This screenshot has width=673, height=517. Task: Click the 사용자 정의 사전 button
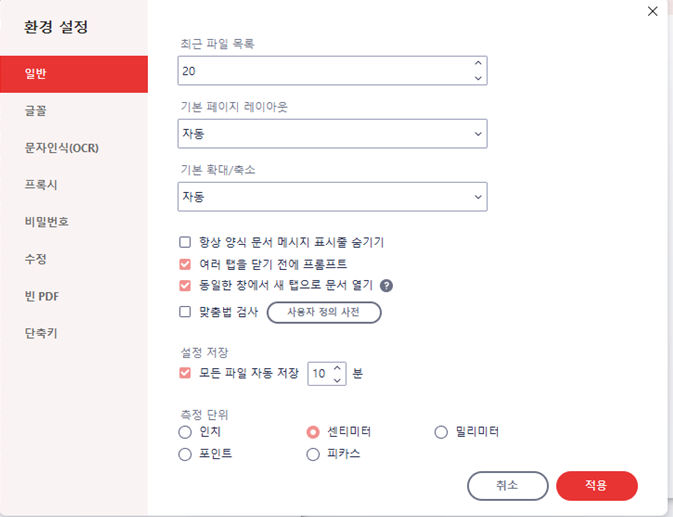coord(324,312)
